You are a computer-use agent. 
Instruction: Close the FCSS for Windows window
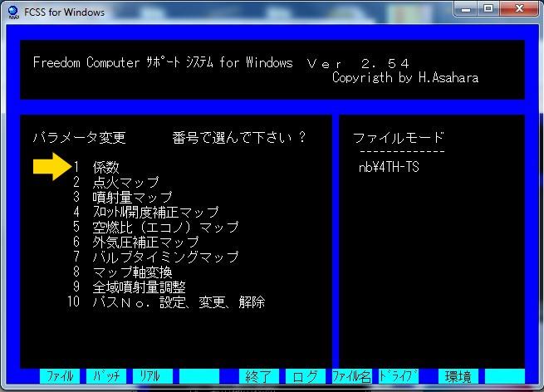[519, 9]
